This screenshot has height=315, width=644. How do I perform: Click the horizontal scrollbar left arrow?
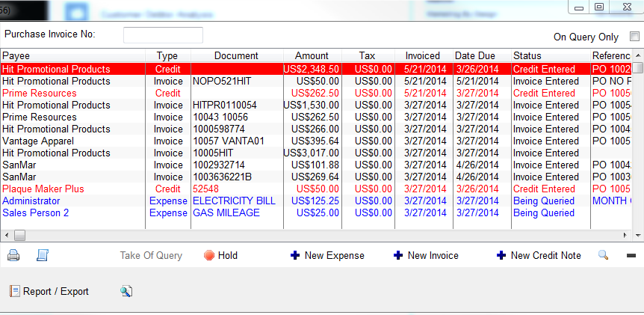click(x=6, y=235)
